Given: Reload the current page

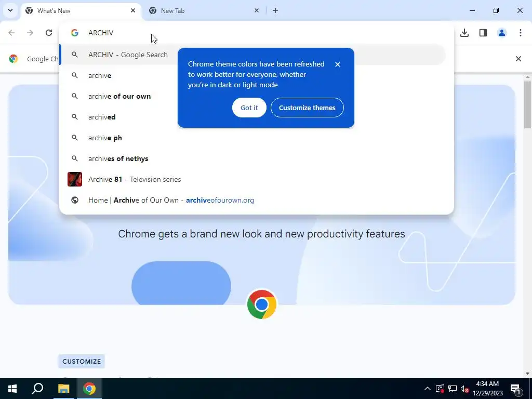Looking at the screenshot, I should click(x=49, y=33).
